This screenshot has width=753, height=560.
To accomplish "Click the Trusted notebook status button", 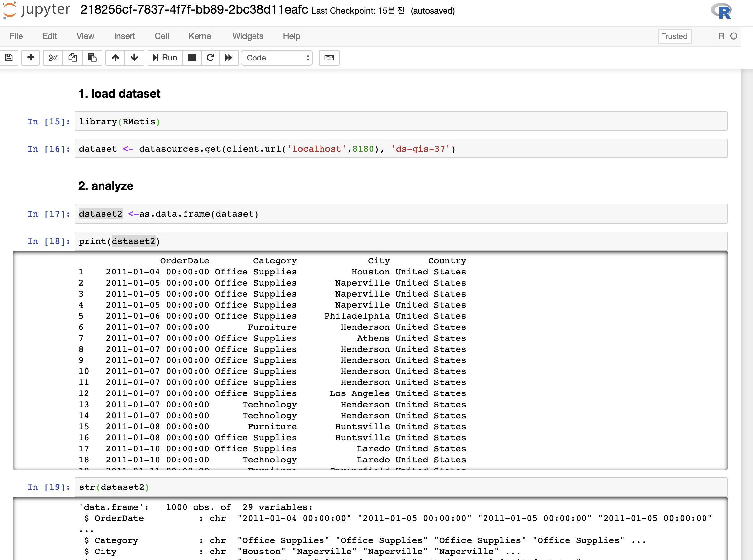I will coord(674,36).
